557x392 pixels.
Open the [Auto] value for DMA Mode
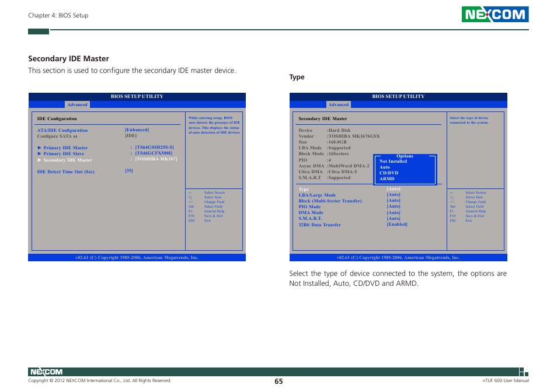394,212
